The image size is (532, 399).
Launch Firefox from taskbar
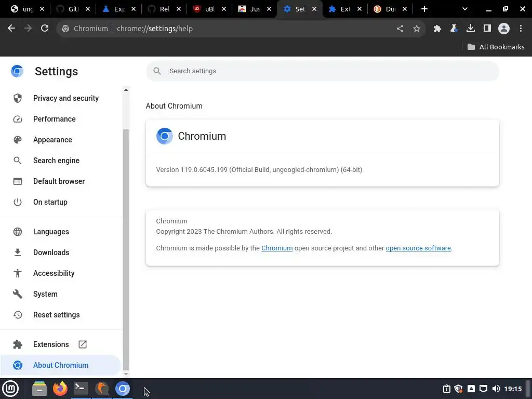coord(60,389)
